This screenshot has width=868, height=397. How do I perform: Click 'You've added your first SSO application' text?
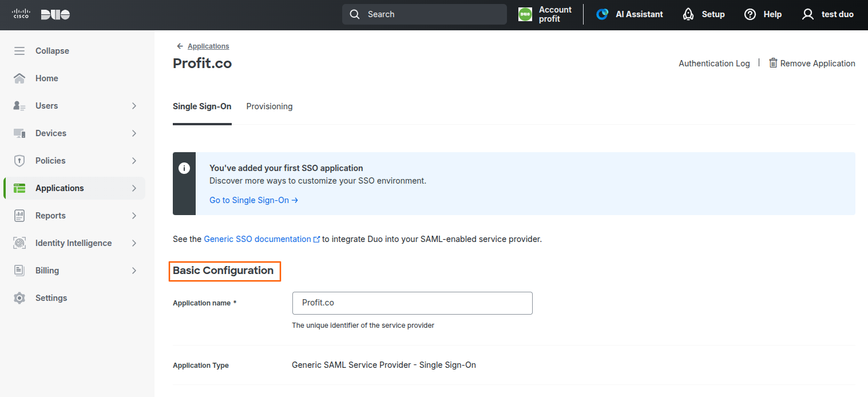coord(286,168)
